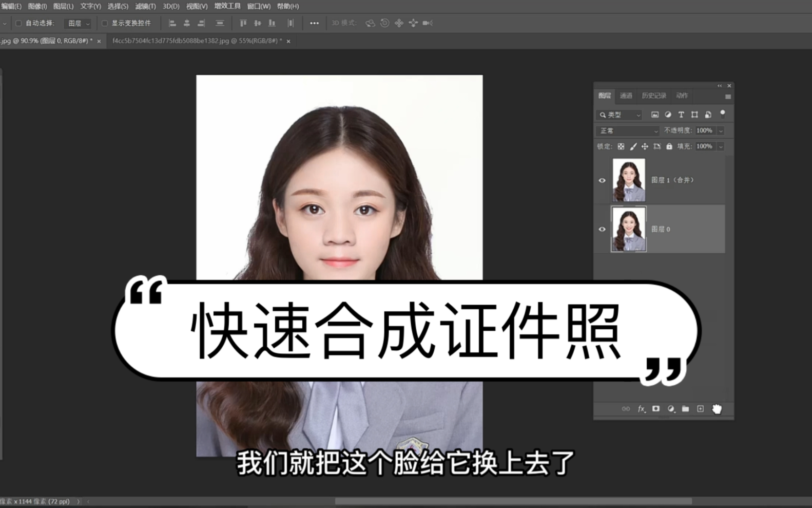812x508 pixels.
Task: Create a new layer with plus icon
Action: pos(701,409)
